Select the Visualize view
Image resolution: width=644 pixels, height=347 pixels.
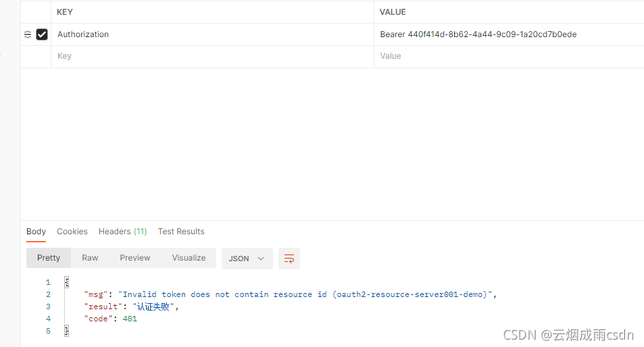point(189,258)
